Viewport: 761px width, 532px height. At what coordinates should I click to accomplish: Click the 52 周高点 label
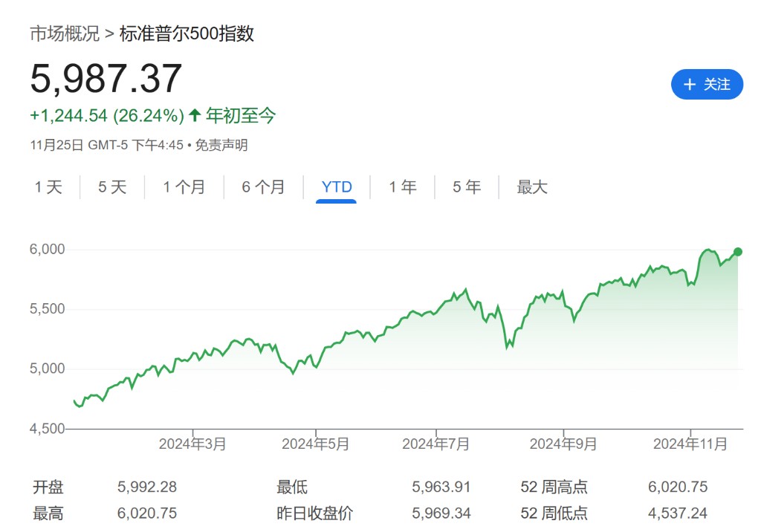pyautogui.click(x=554, y=487)
